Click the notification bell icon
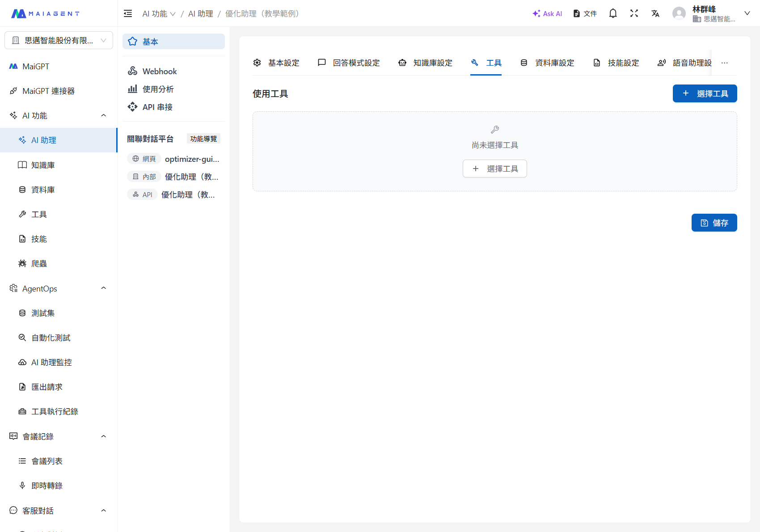 (613, 13)
